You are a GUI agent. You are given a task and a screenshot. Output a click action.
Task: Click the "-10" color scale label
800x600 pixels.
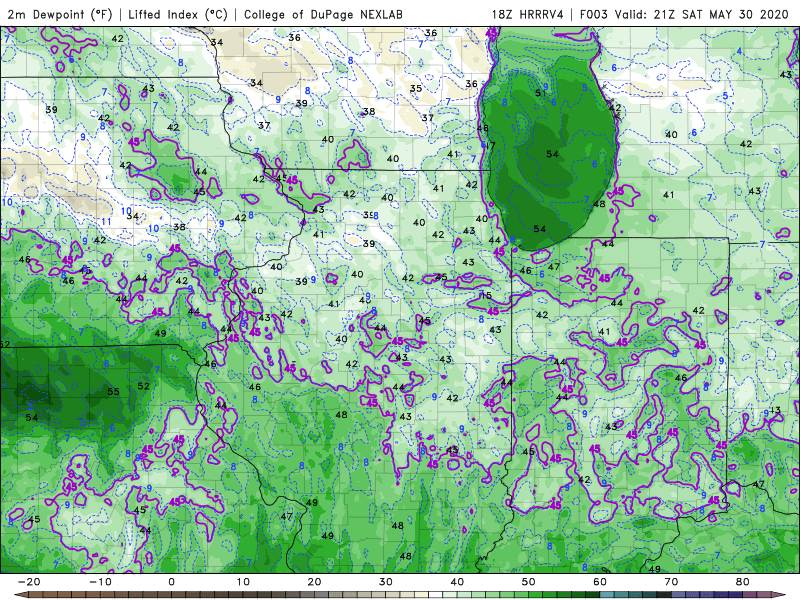click(100, 582)
